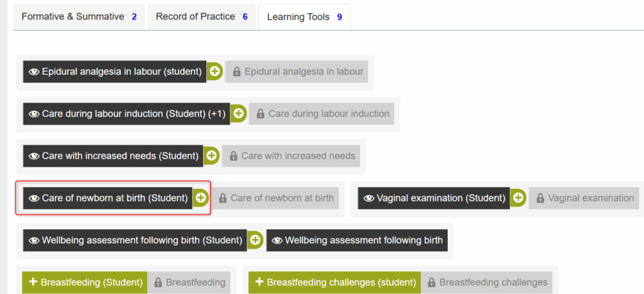Click plus icon beside Vaginal examination (Student)
Viewport: 644px width, 294px height.
coord(518,198)
